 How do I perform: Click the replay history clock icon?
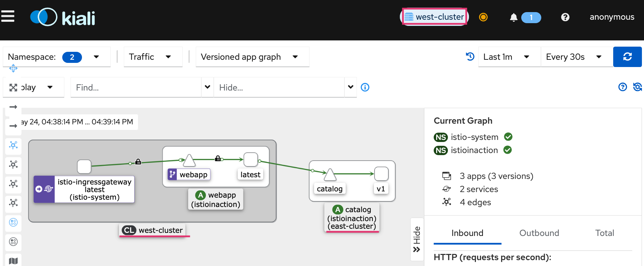[470, 56]
